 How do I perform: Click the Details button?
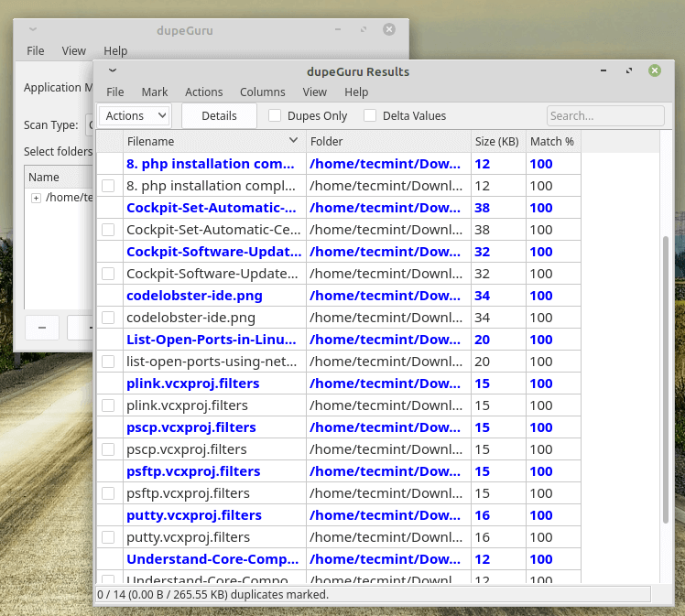pyautogui.click(x=219, y=116)
